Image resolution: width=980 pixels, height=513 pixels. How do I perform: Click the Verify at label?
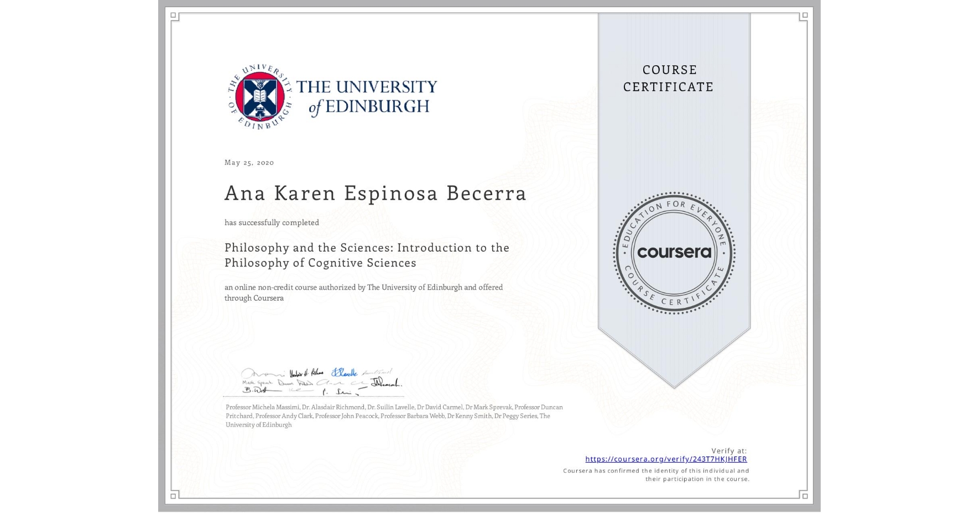coord(729,450)
